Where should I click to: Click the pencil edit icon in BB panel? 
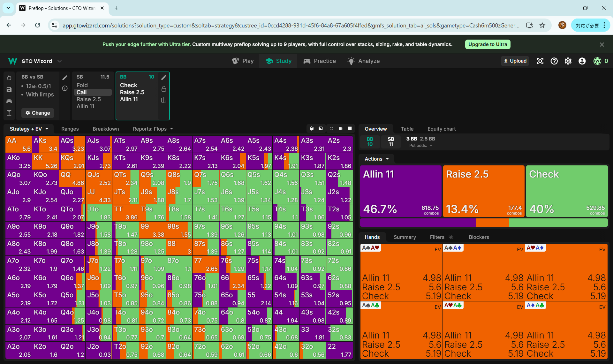(x=164, y=77)
